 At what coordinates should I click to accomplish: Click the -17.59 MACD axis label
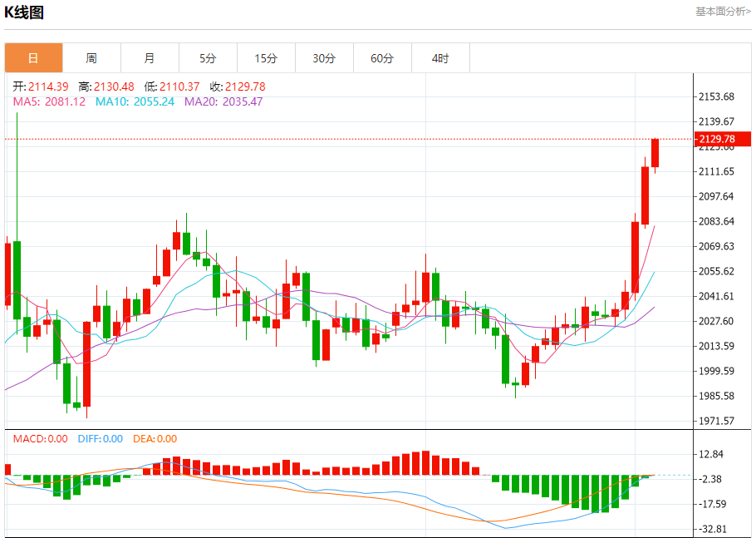pyautogui.click(x=711, y=504)
